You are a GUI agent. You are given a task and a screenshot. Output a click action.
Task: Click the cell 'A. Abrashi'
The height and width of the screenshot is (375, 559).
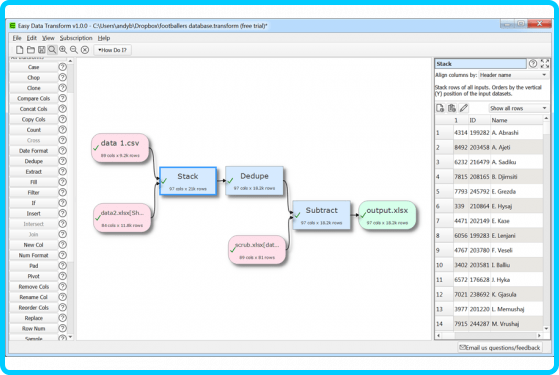pyautogui.click(x=516, y=133)
